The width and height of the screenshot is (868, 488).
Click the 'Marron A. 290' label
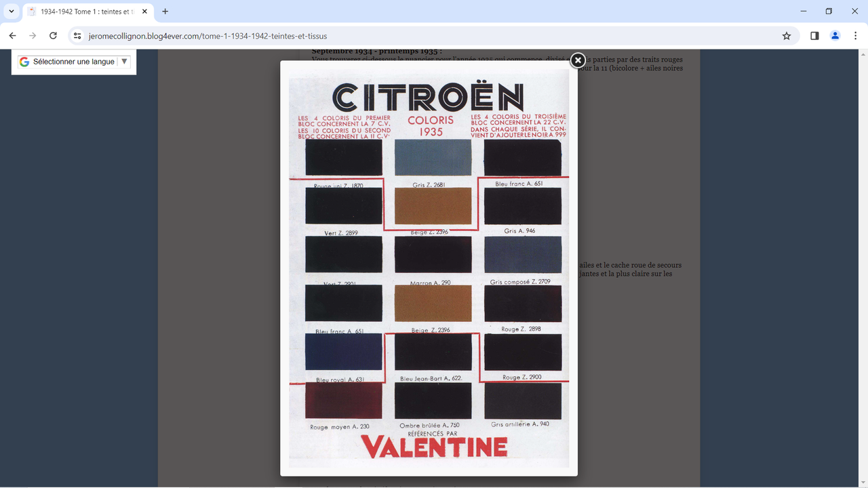[x=431, y=283]
